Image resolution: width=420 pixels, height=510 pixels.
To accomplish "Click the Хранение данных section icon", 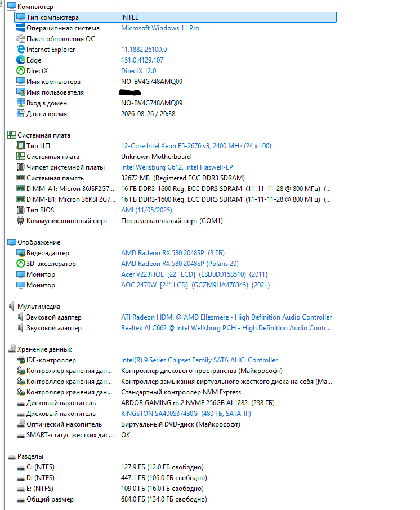I will tap(12, 349).
